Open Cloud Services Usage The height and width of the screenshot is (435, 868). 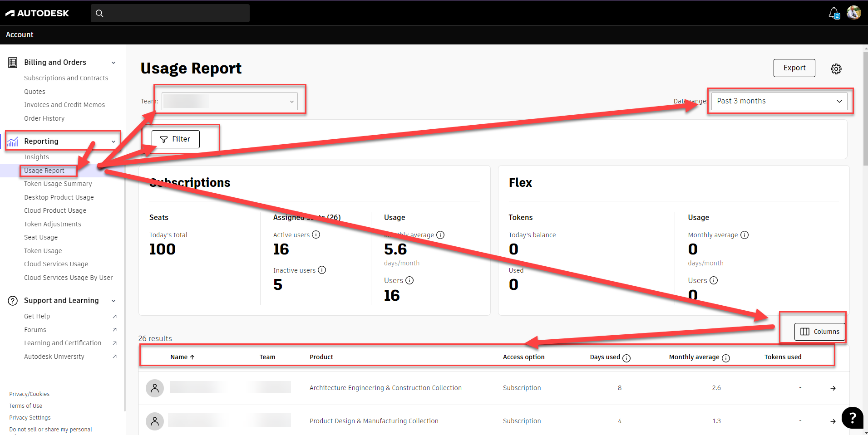(x=56, y=264)
